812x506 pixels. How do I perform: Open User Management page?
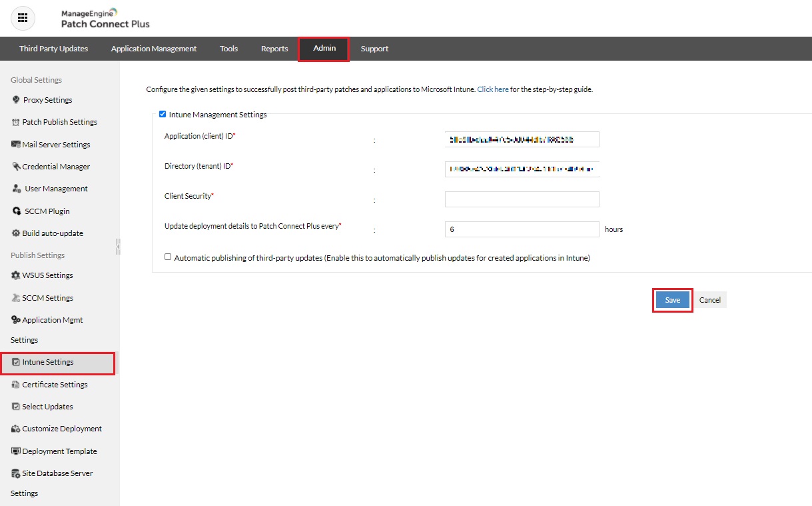(x=56, y=189)
